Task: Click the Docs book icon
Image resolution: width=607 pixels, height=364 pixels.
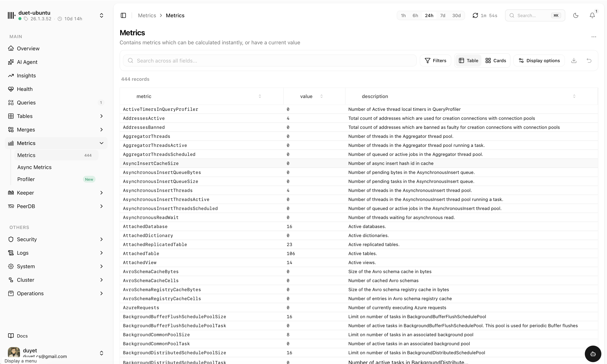Action: (11, 336)
